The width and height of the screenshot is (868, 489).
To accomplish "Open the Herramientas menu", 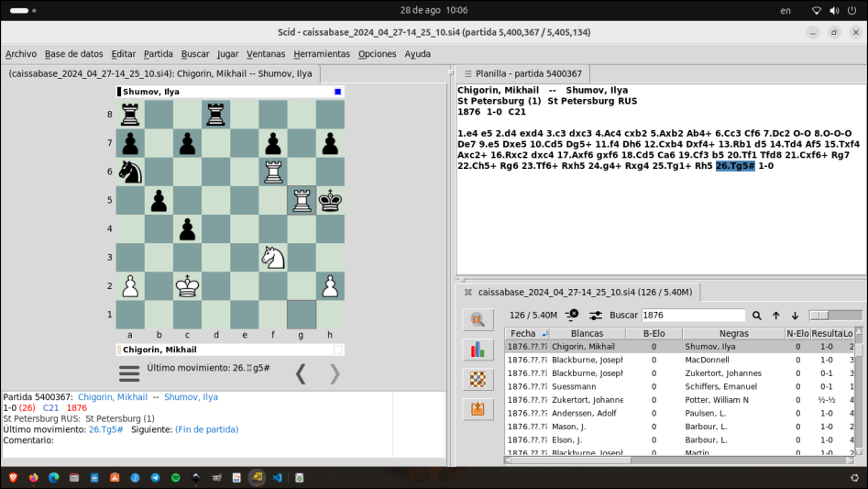I will (x=322, y=54).
